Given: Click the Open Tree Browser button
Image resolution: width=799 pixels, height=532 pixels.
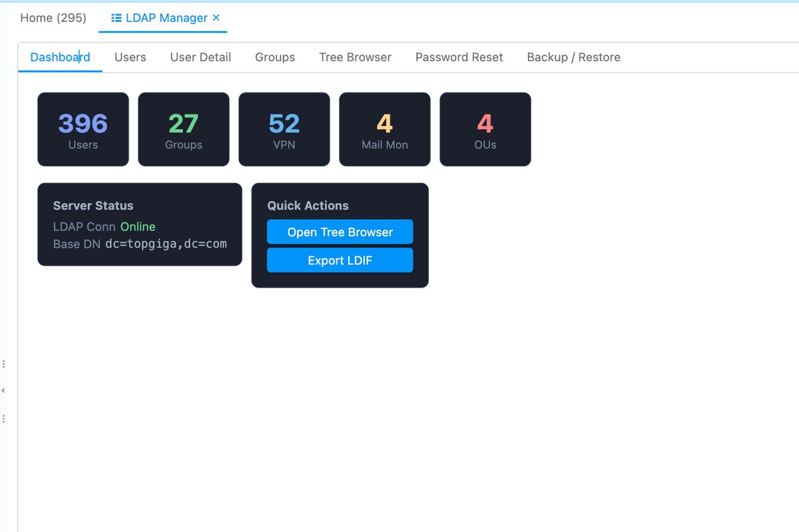Looking at the screenshot, I should point(340,232).
